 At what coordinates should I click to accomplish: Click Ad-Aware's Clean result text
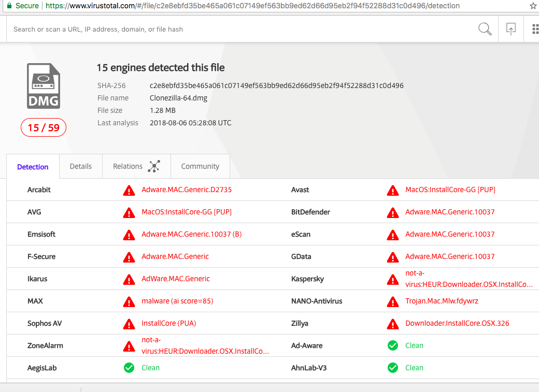[414, 345]
